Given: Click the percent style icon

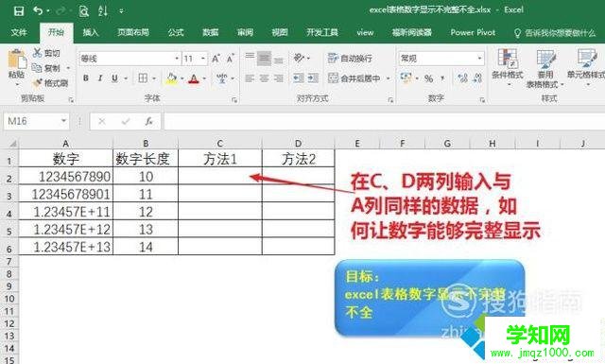Looking at the screenshot, I should pyautogui.click(x=428, y=78).
